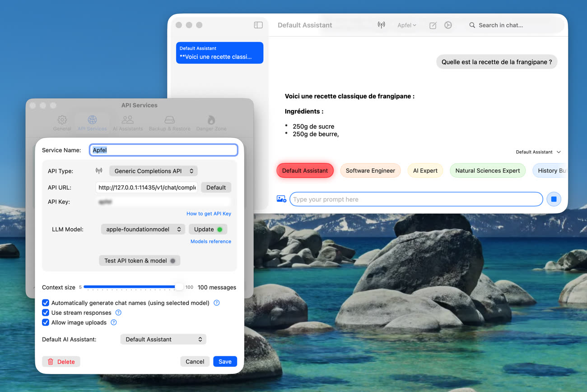Screen dimensions: 587x392
Task: Click help icon beside generate chat names
Action: 216,303
